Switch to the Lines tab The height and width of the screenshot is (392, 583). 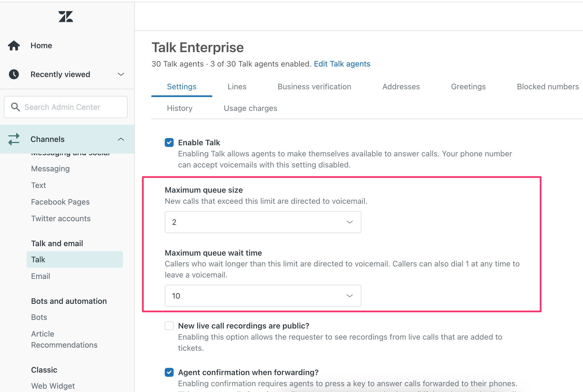(237, 87)
